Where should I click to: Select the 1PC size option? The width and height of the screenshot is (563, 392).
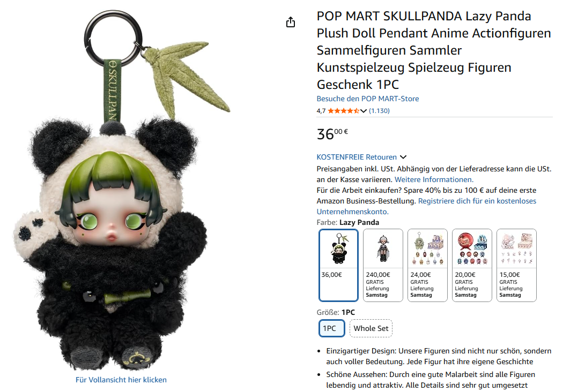point(332,328)
